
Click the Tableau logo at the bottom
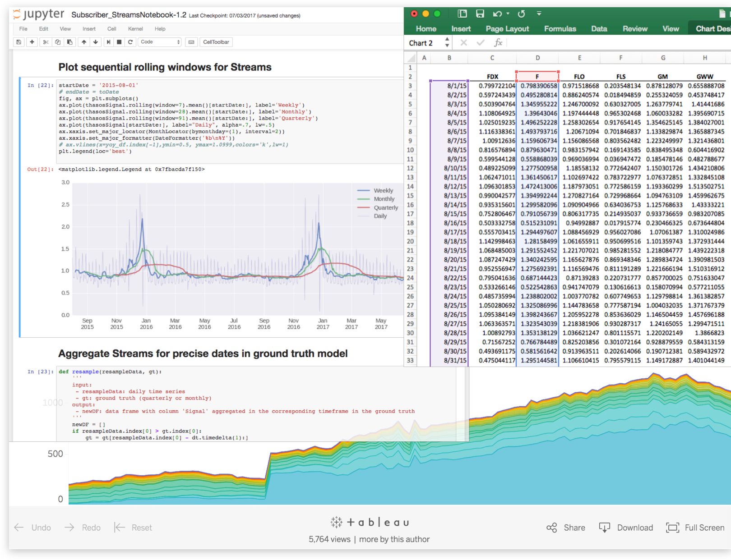(x=370, y=522)
